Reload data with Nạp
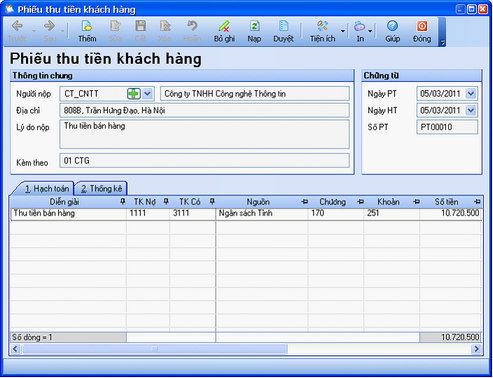The width and height of the screenshot is (493, 378). [x=254, y=31]
